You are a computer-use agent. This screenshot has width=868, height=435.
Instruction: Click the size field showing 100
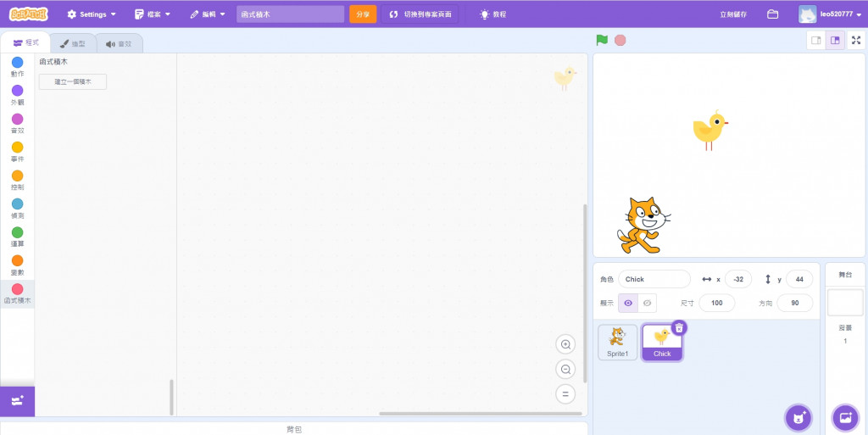pyautogui.click(x=717, y=303)
